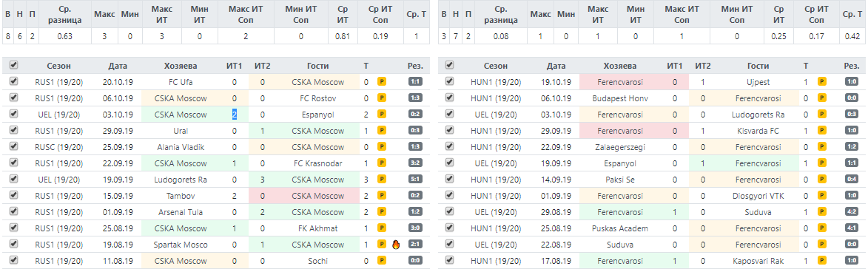868x269 pixels.
Task: Sort right table by Сезон column header
Action: (495, 66)
